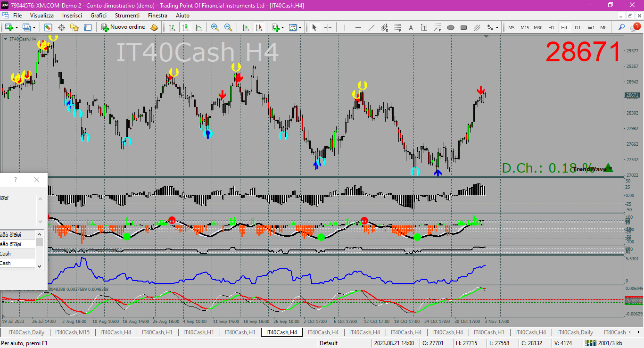Switch timeframe to M30
This screenshot has height=348, width=644.
point(538,27)
